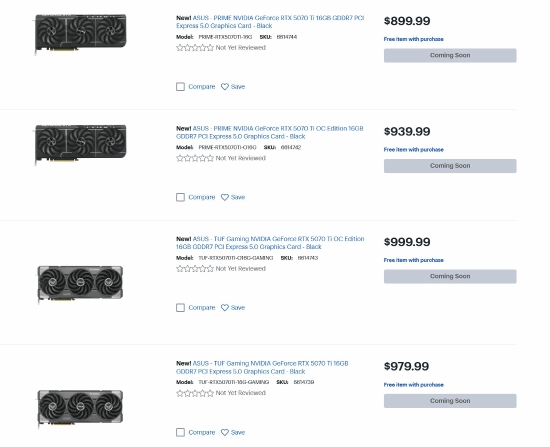The height and width of the screenshot is (447, 550).
Task: Check Compare box for $899.99 ASUS PRIME card
Action: coord(180,87)
